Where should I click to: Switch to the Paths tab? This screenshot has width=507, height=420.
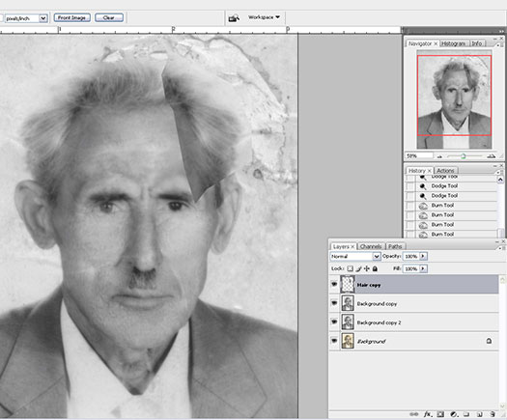pos(395,247)
